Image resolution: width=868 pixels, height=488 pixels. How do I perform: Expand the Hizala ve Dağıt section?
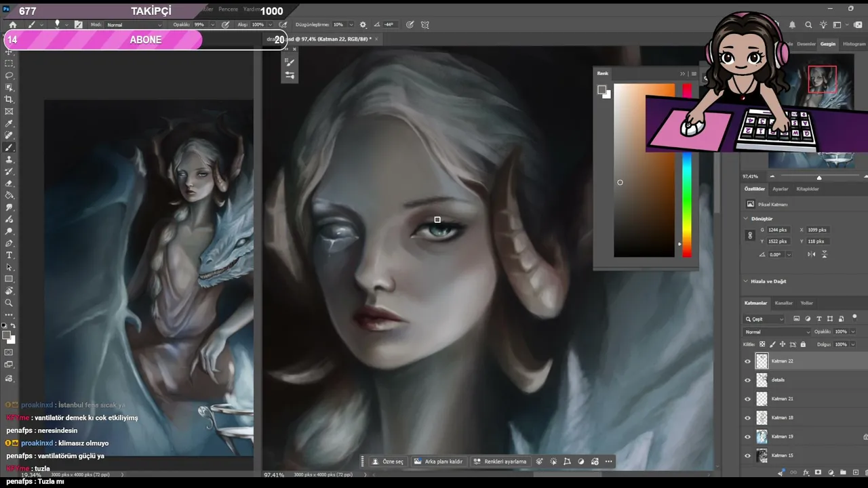pos(746,281)
